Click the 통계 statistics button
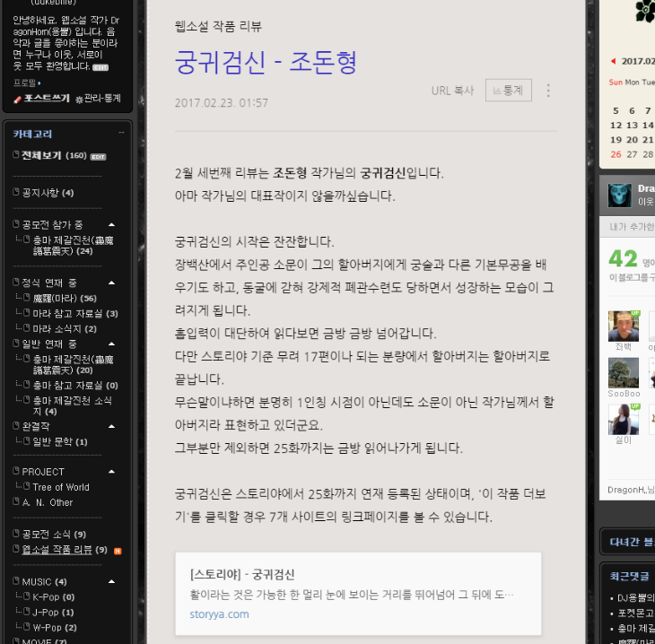Screen dimensions: 655x644 pos(509,91)
